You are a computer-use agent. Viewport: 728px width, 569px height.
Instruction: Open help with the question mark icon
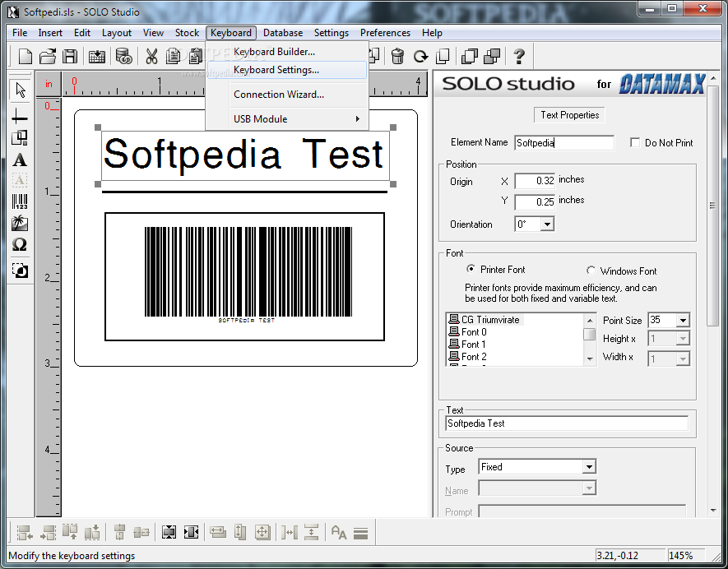coord(519,57)
